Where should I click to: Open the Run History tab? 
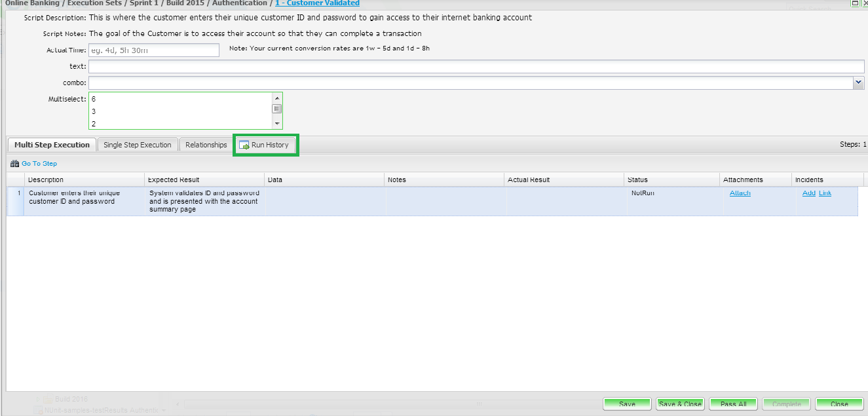269,145
